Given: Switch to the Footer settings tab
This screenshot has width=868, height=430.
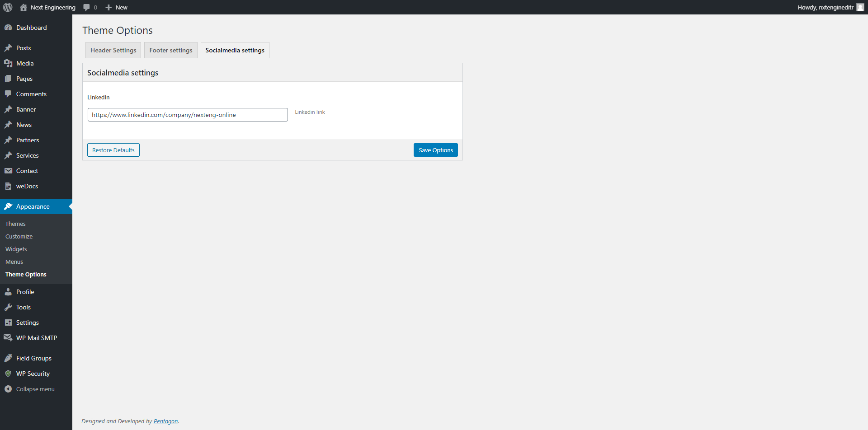Looking at the screenshot, I should pos(171,50).
